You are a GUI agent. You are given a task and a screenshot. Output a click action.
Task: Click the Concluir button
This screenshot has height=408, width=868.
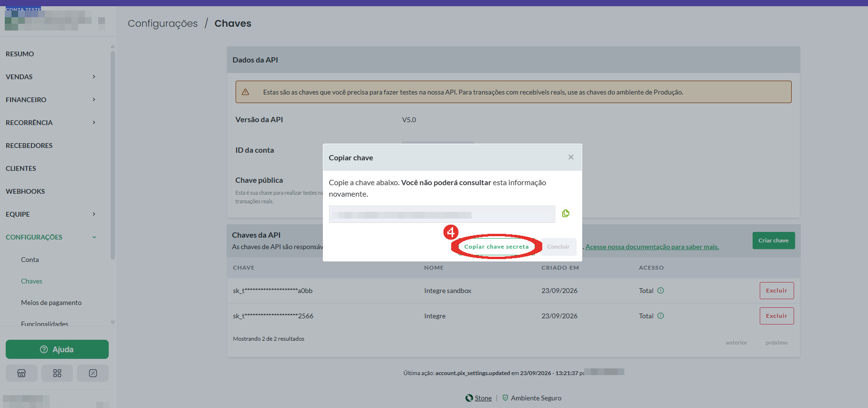[558, 247]
